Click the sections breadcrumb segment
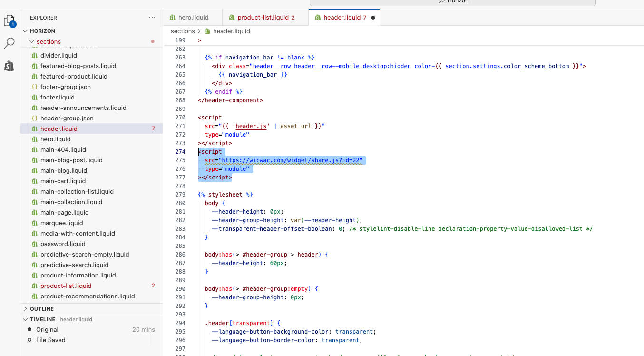644x356 pixels. click(x=183, y=31)
